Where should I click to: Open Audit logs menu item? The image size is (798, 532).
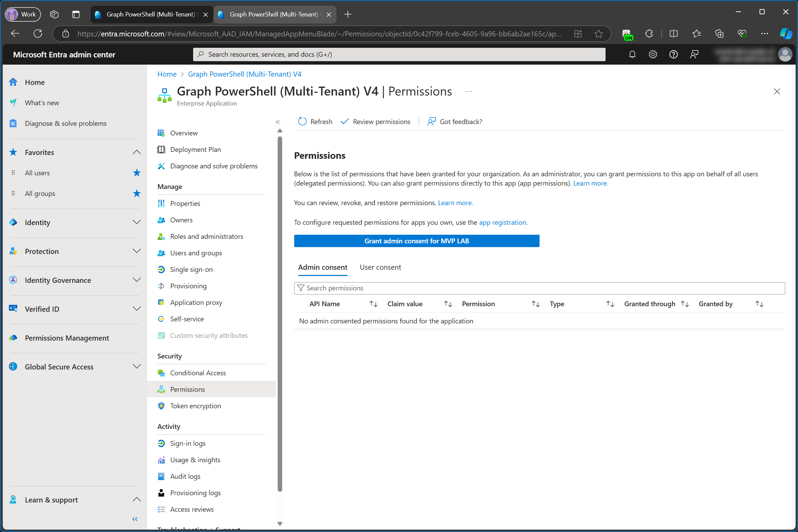click(185, 476)
